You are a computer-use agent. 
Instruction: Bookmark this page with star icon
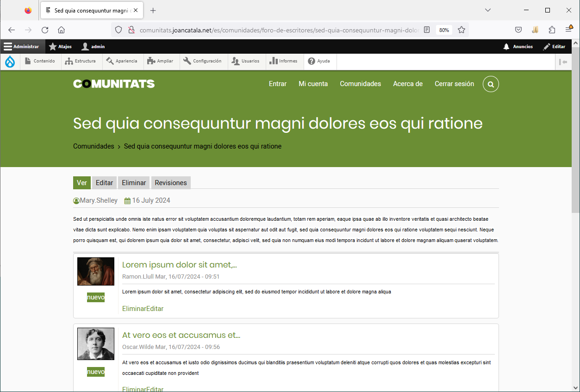(x=462, y=30)
